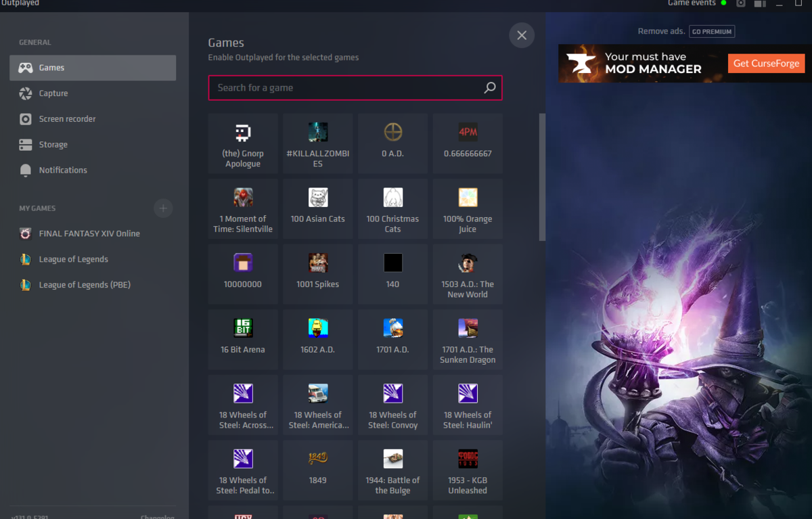
Task: Click the aperture icon beside Capture
Action: tap(26, 93)
